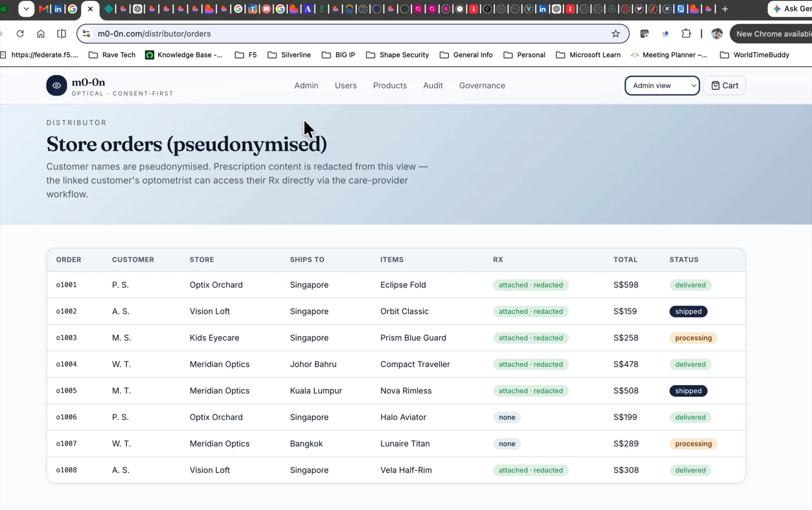Open the Governance nav item

pos(482,86)
